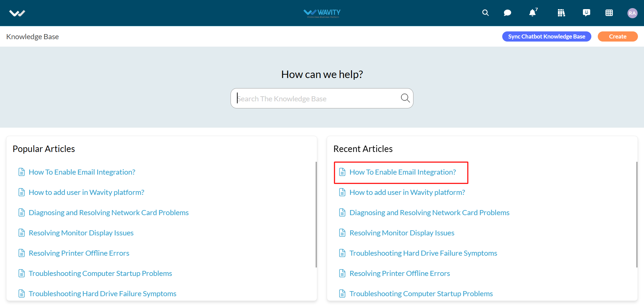Click the Popular Articles heading
This screenshot has height=307, width=644.
pyautogui.click(x=44, y=149)
